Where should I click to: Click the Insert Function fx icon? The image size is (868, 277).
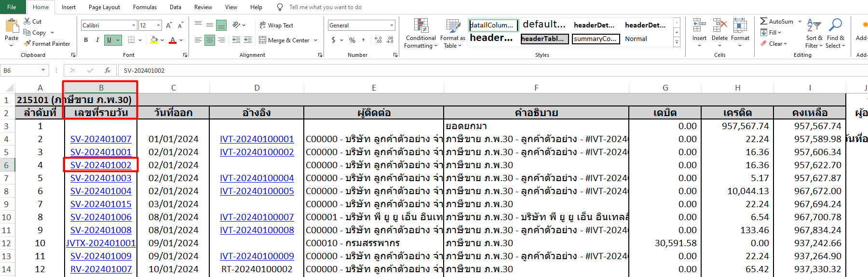(108, 70)
